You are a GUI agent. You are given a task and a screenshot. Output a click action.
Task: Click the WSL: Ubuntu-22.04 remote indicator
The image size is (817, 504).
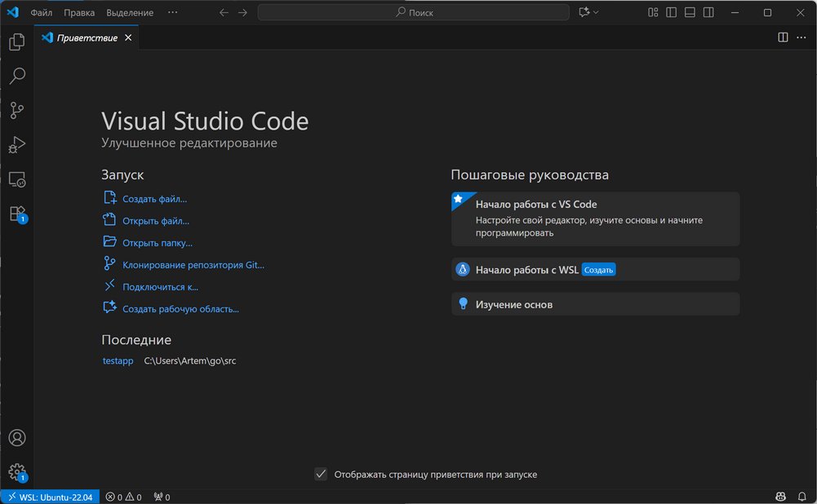pos(49,497)
